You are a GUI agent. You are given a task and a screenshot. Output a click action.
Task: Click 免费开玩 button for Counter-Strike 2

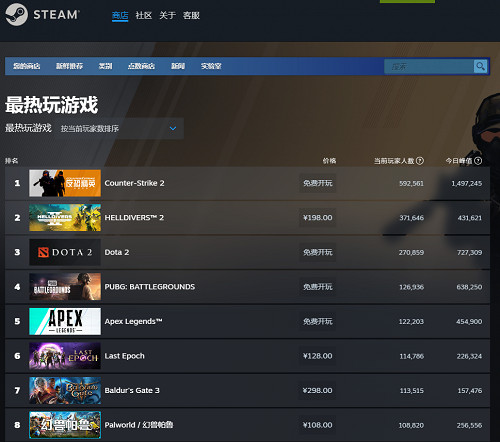click(x=318, y=183)
